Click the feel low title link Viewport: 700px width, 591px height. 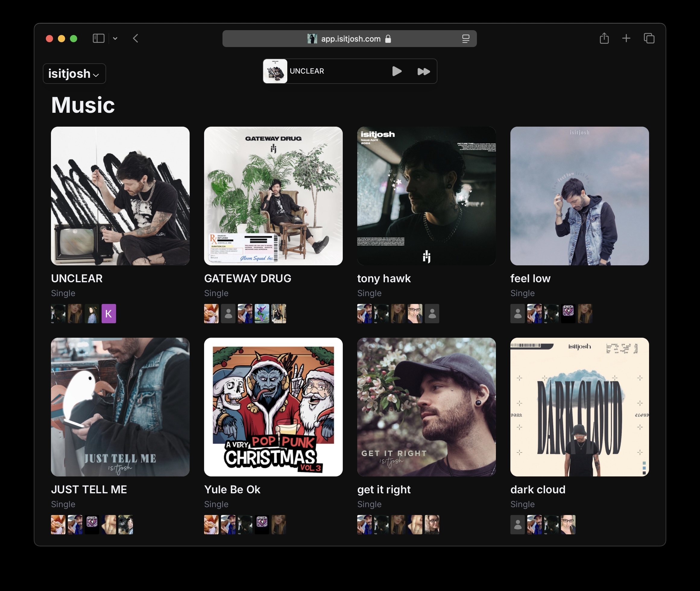(530, 278)
